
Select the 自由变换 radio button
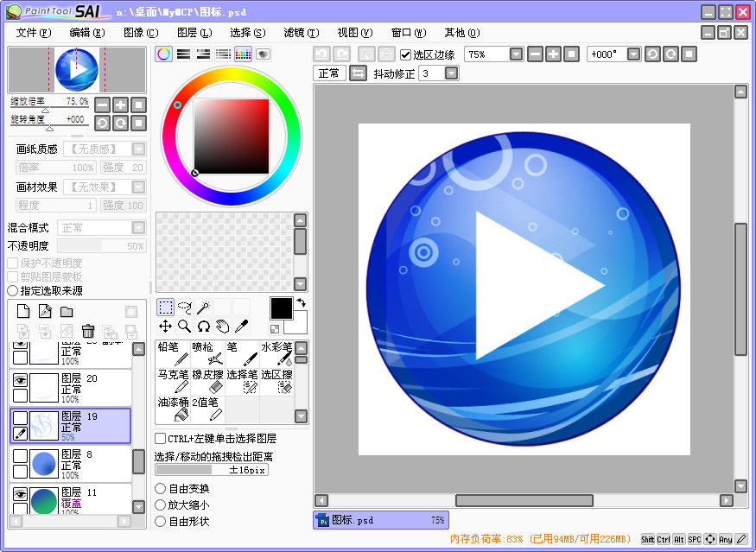tap(160, 488)
